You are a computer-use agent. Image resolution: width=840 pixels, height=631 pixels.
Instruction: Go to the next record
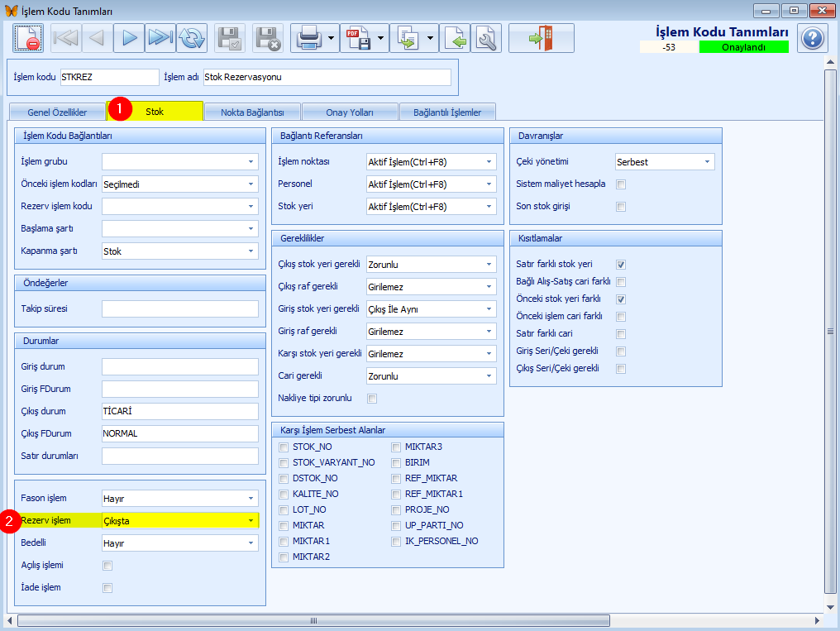click(129, 38)
